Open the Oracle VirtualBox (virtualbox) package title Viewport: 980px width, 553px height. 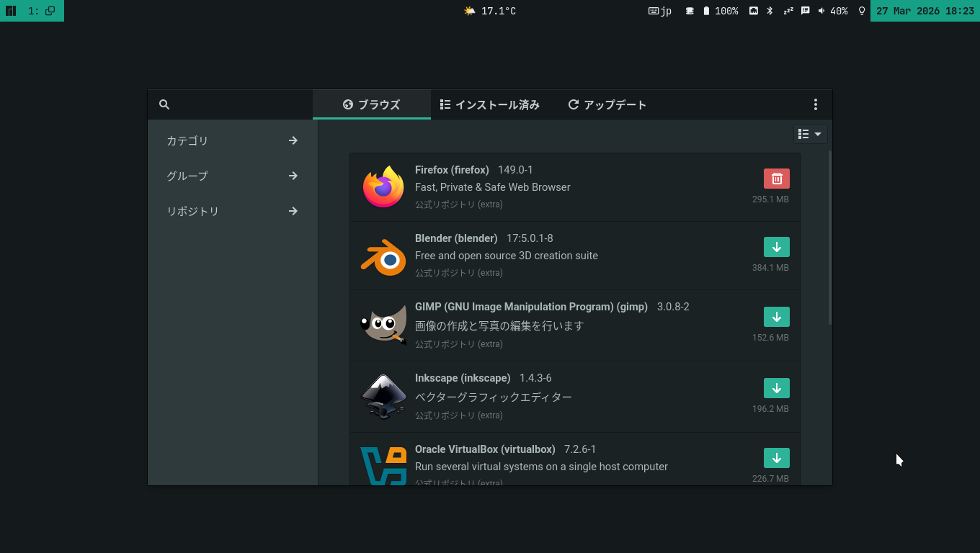click(x=485, y=449)
